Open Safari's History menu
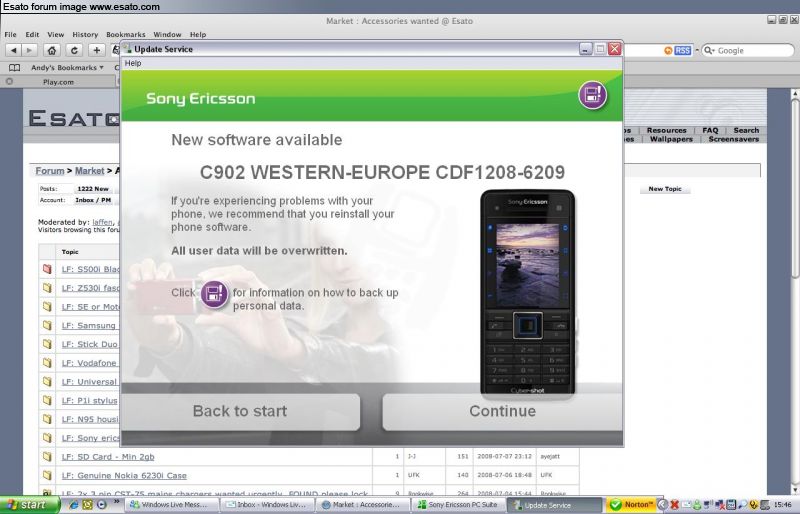 [85, 34]
